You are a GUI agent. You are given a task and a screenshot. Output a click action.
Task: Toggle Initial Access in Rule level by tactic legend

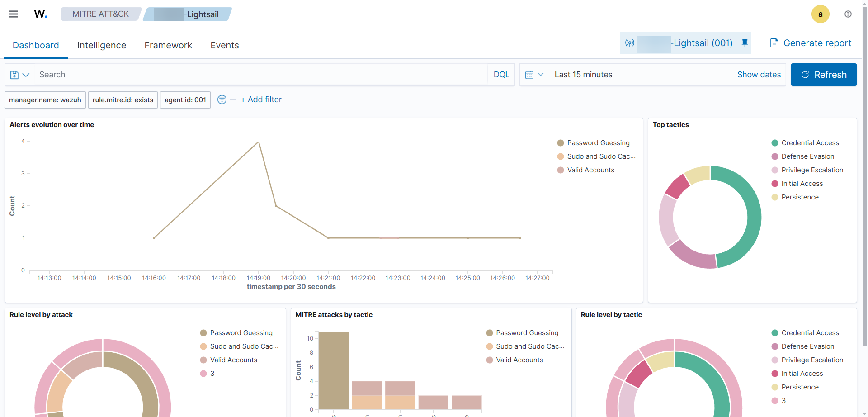coord(797,374)
